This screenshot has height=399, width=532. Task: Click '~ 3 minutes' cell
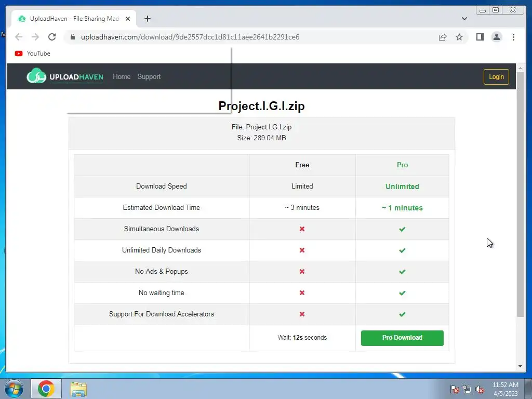click(302, 208)
